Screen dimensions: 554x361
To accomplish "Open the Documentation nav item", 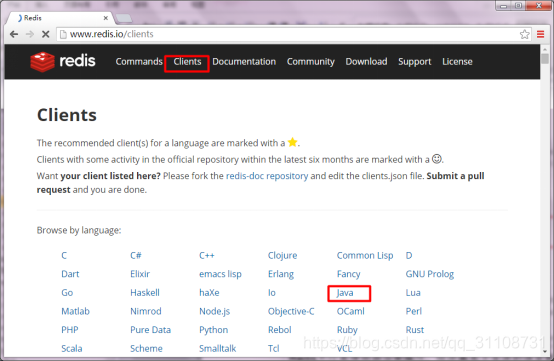I will [x=244, y=61].
